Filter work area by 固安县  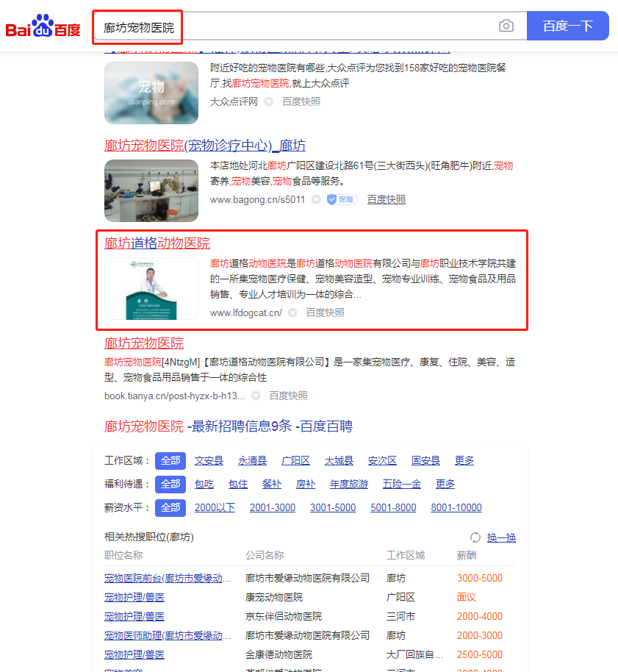coord(425,461)
